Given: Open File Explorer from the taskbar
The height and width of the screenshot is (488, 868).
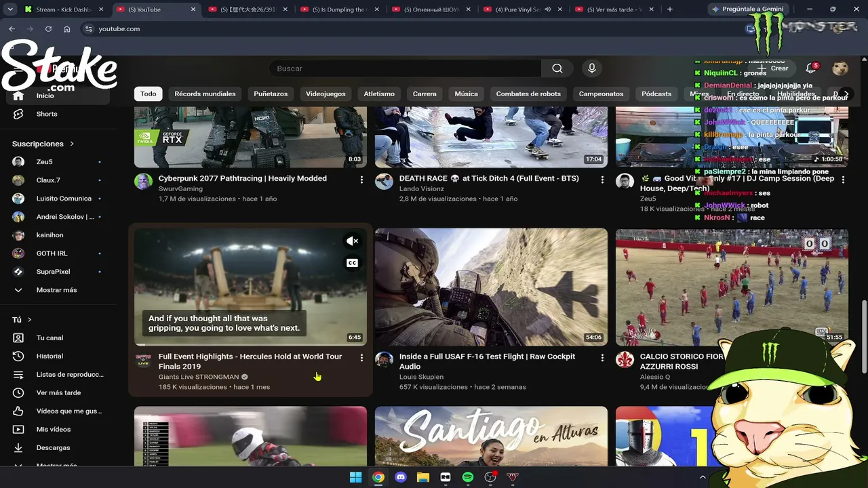Looking at the screenshot, I should tap(423, 477).
